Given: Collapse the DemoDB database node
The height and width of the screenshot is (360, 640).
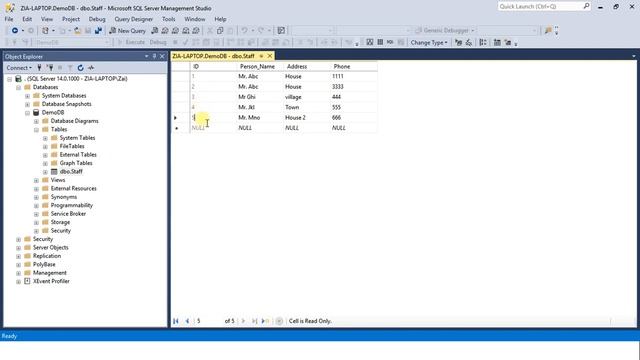Looking at the screenshot, I should point(27,113).
